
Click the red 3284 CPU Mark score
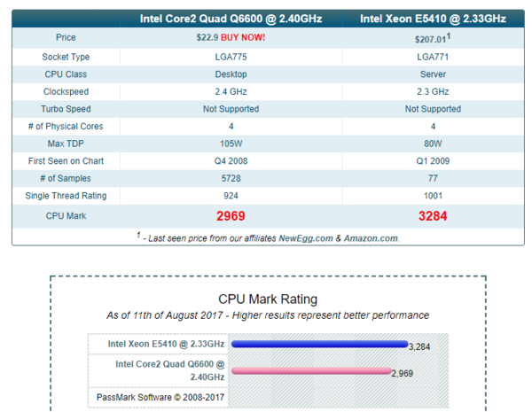pyautogui.click(x=433, y=215)
